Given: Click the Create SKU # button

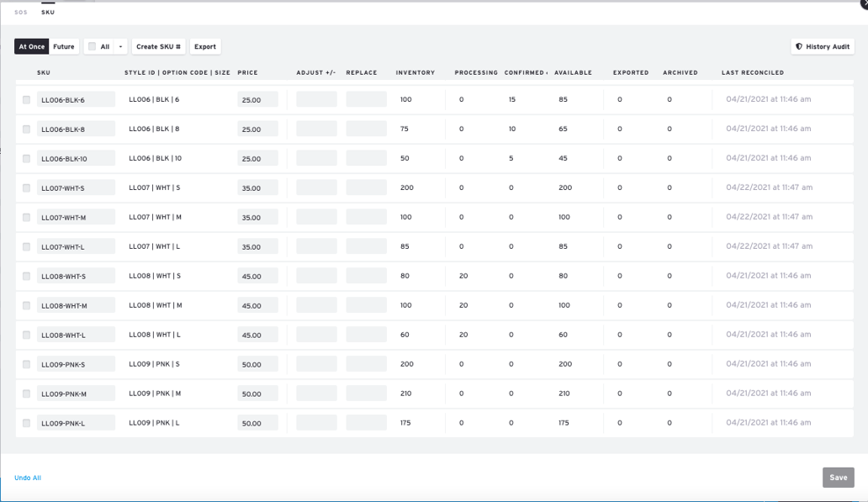Looking at the screenshot, I should tap(158, 46).
